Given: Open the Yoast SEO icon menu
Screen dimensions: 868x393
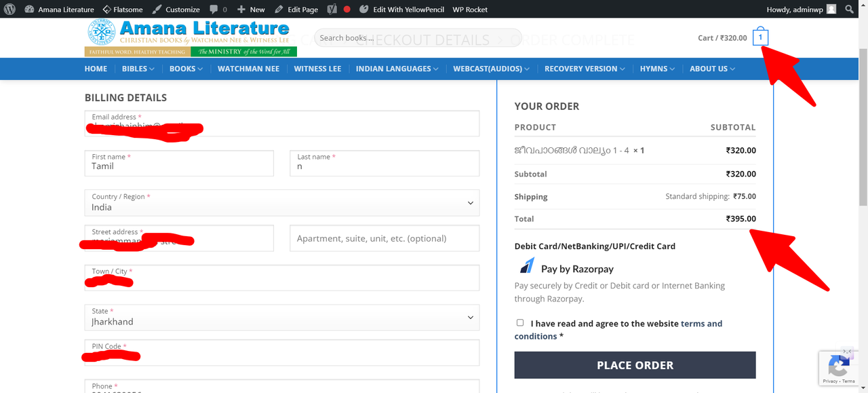Looking at the screenshot, I should (x=332, y=10).
